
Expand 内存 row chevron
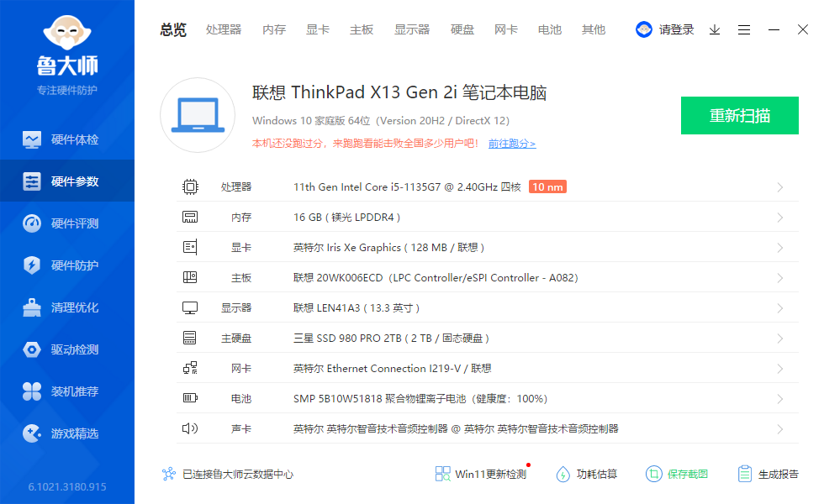point(780,218)
